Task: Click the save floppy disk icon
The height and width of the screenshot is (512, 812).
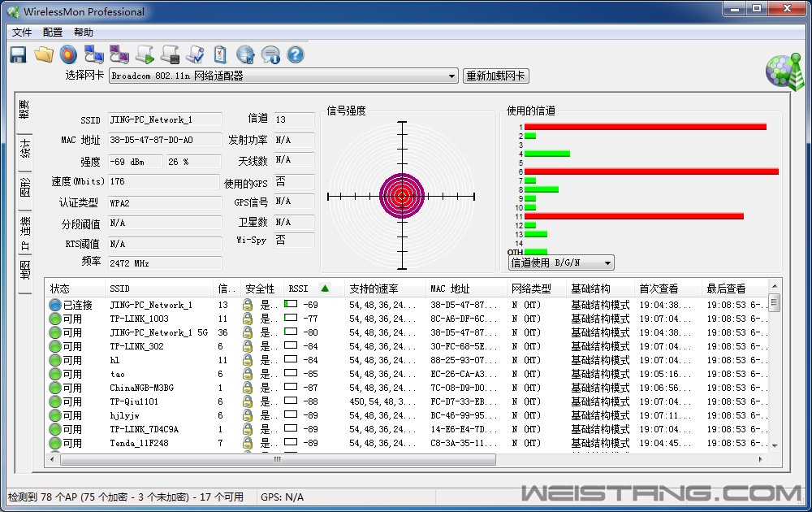Action: point(18,54)
